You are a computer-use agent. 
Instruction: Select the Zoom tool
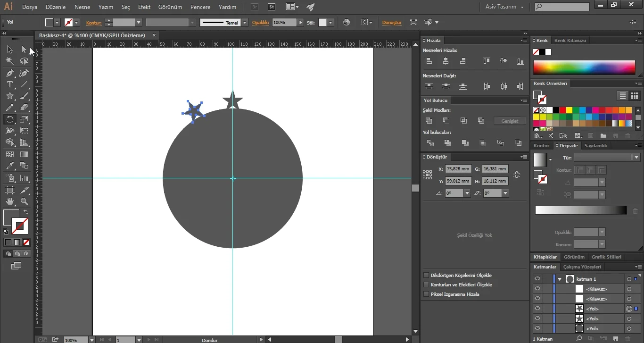click(x=24, y=201)
